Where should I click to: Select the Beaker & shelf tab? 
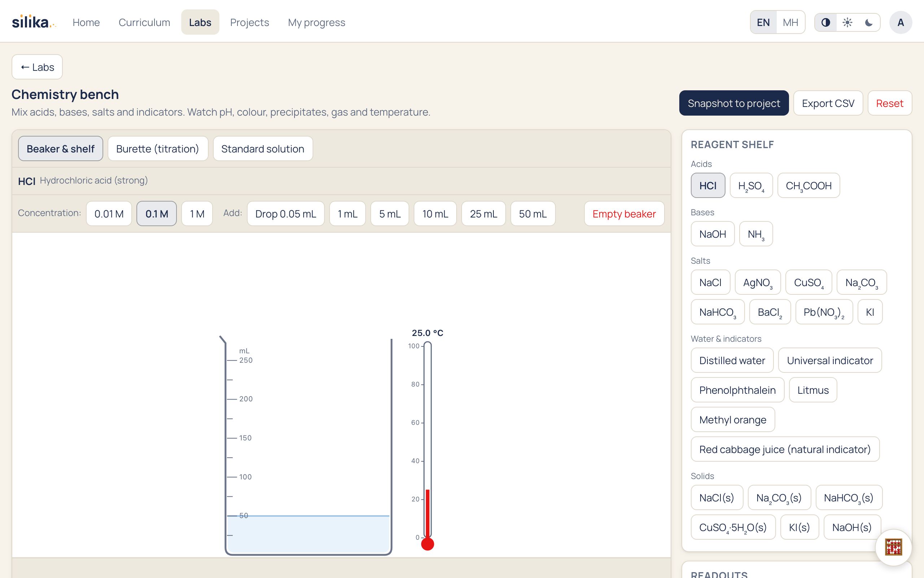pos(60,149)
